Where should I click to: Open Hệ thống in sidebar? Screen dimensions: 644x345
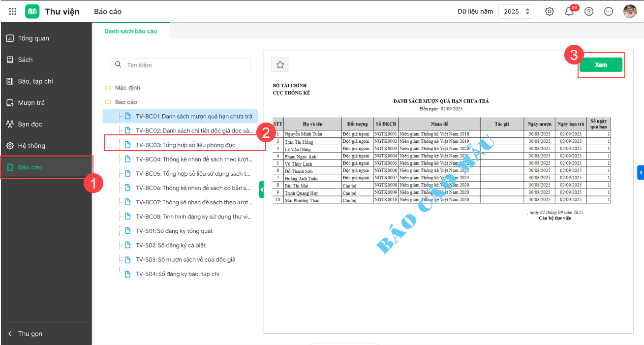point(46,146)
